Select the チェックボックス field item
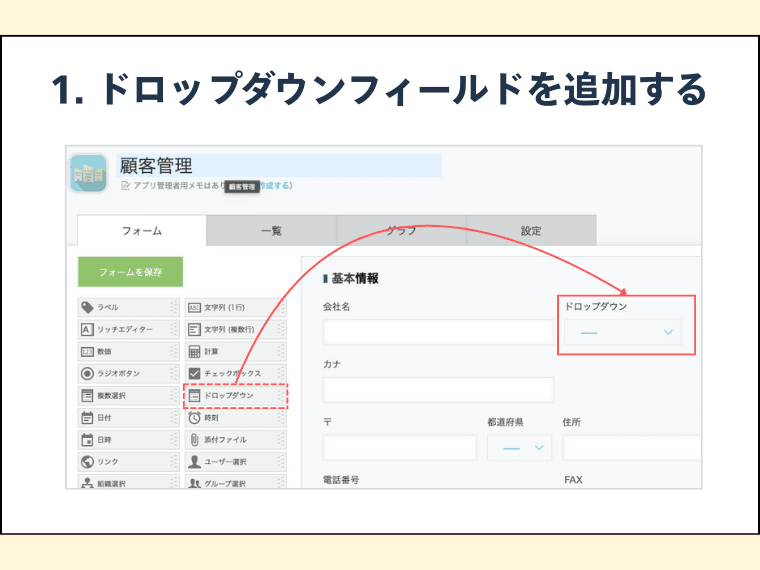Viewport: 760px width, 570px height. (231, 373)
